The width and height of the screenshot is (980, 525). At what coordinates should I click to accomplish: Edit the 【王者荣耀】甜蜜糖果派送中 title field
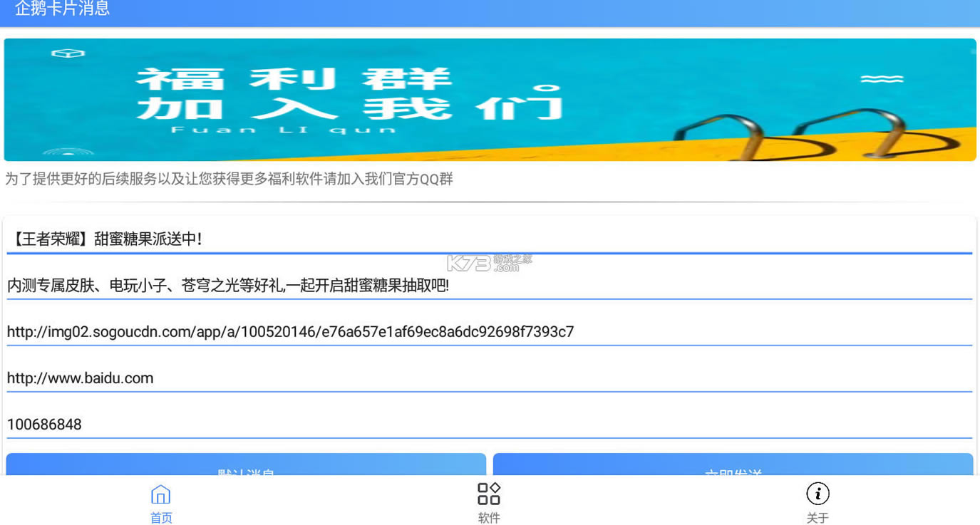coord(490,239)
